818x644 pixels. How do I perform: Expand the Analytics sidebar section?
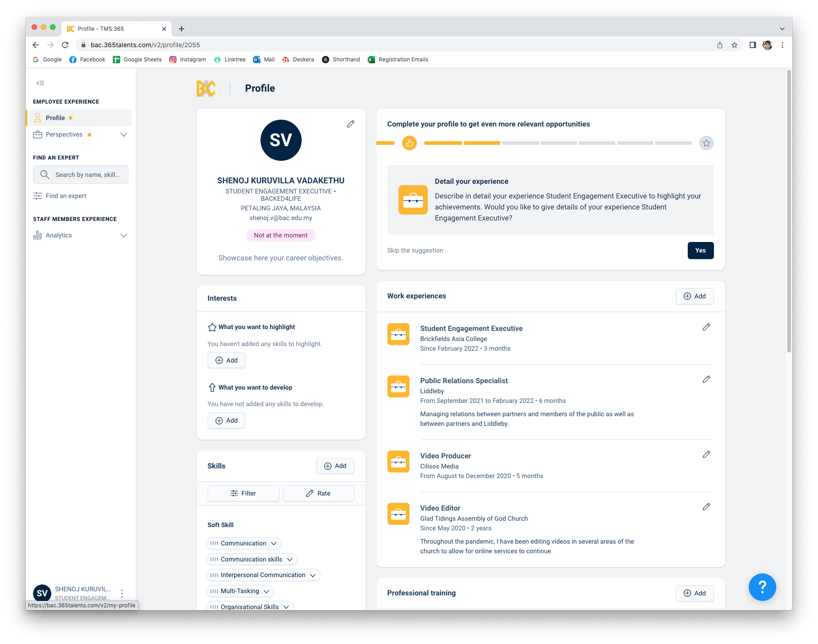click(123, 236)
